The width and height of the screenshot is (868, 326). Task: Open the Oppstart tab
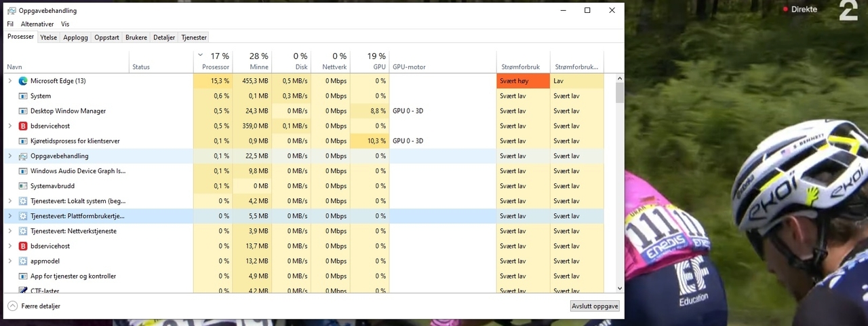click(x=106, y=37)
